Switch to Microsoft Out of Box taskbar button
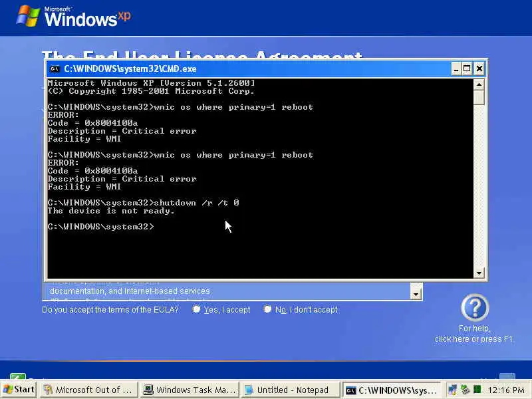 coord(89,390)
